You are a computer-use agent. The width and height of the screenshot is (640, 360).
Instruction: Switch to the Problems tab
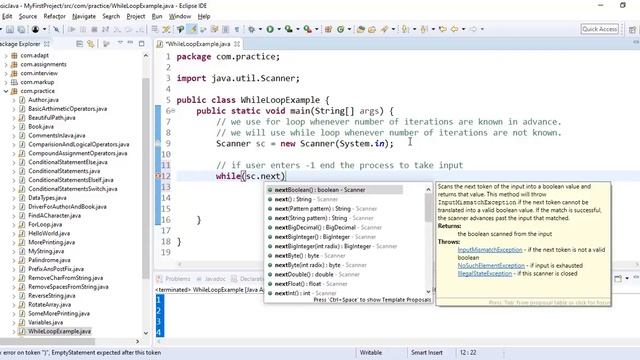point(174,279)
